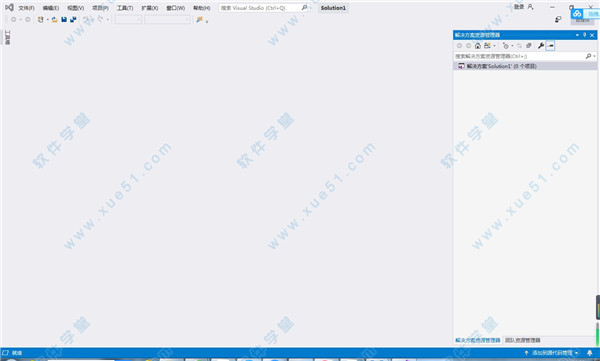This screenshot has width=600, height=361.
Task: Open the 帮助(H) menu
Action: click(202, 8)
